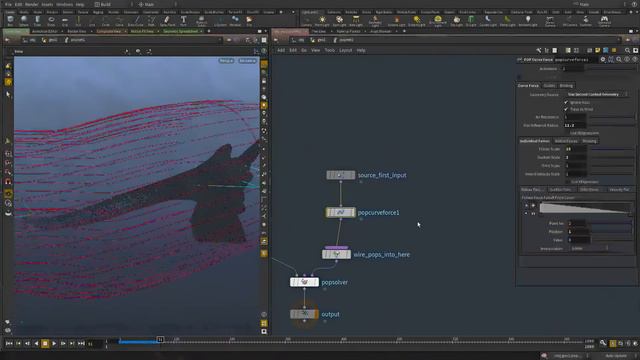Click the Environment Light shelf tool
The height and width of the screenshot is (360, 640).
pos(438,21)
